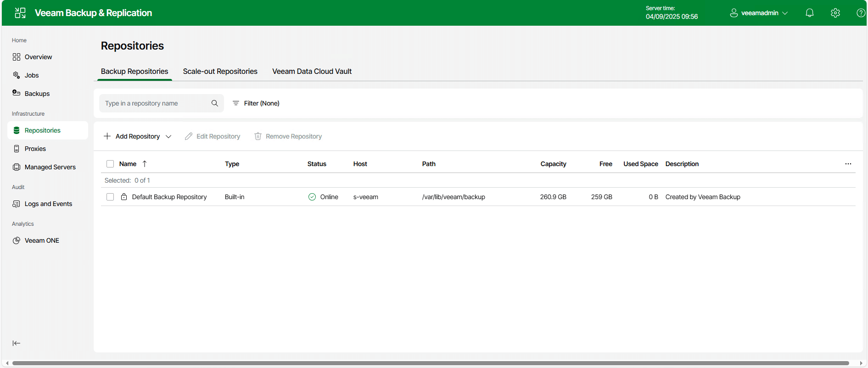Open settings via the gear icon
Screen dimensions: 868x368
coord(835,13)
